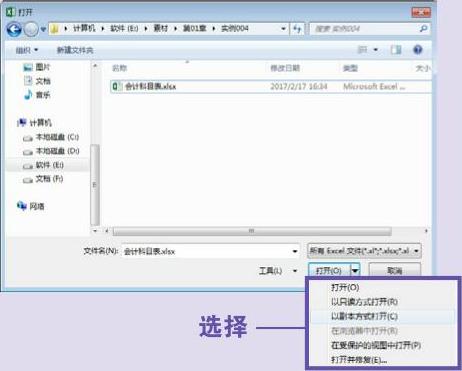Close the 打开 dialog window

tap(421, 13)
